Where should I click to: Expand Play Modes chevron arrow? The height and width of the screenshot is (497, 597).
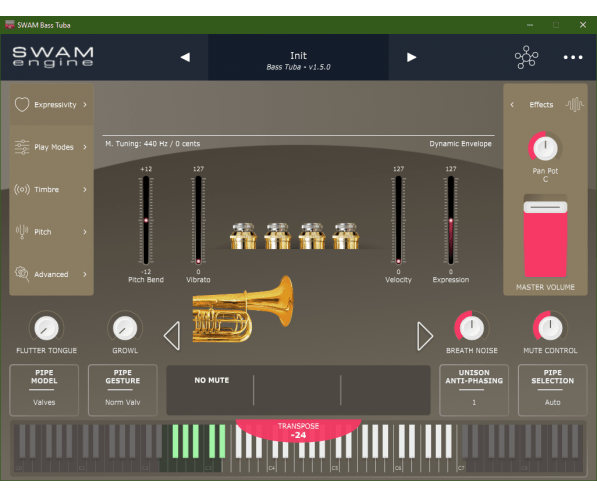coord(85,147)
